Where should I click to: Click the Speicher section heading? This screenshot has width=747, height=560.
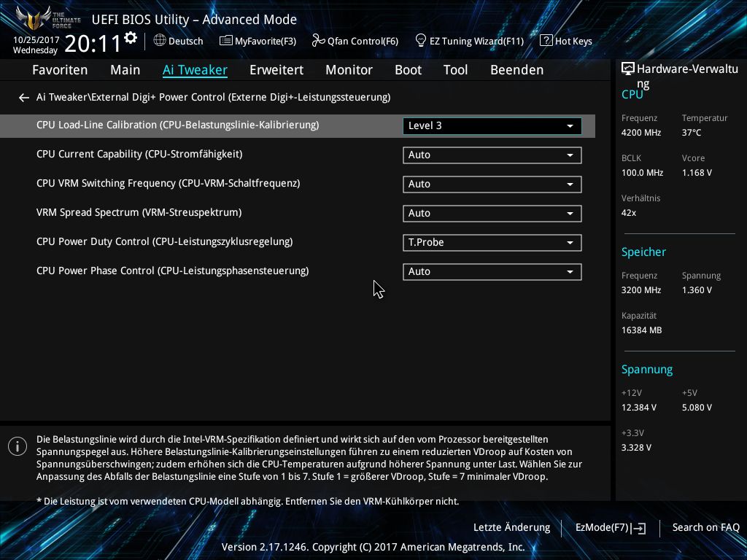click(x=643, y=252)
